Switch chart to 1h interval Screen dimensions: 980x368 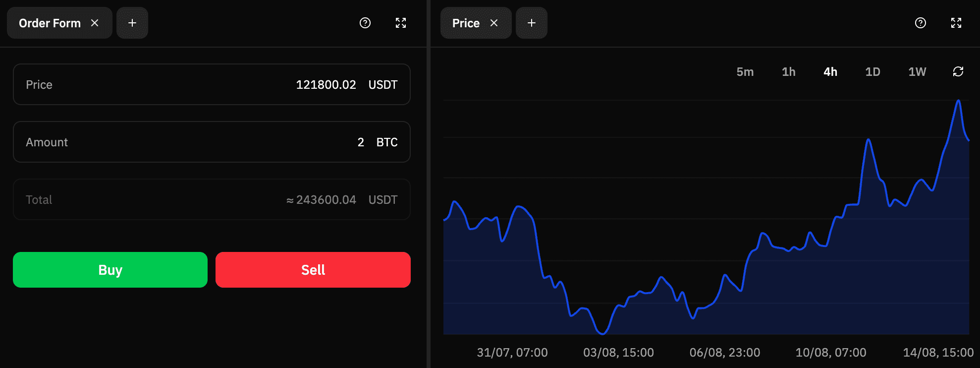point(788,72)
